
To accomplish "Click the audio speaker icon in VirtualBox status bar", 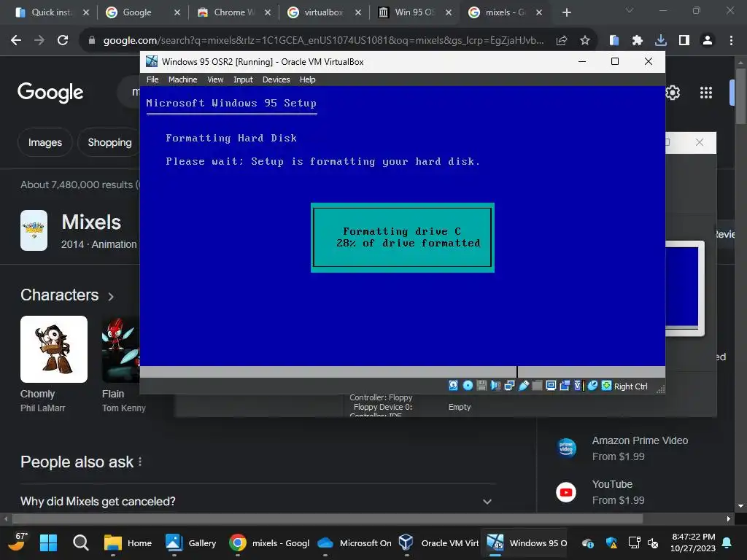I will point(495,386).
